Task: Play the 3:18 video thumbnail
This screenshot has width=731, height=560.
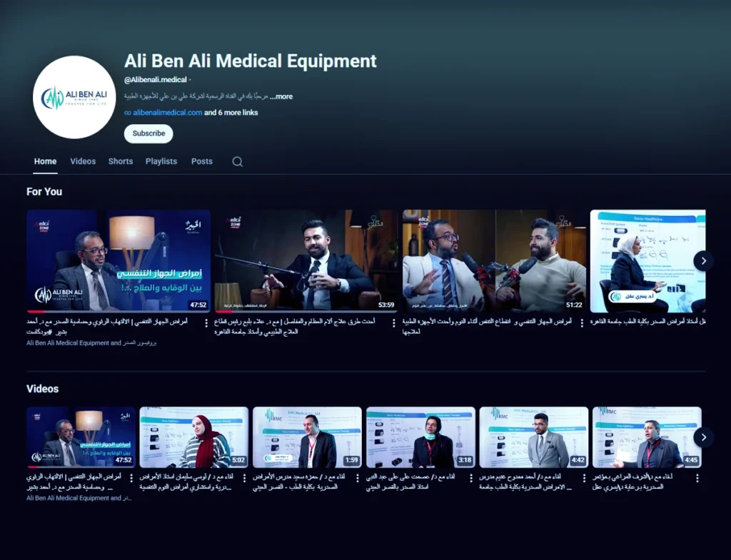Action: 420,437
